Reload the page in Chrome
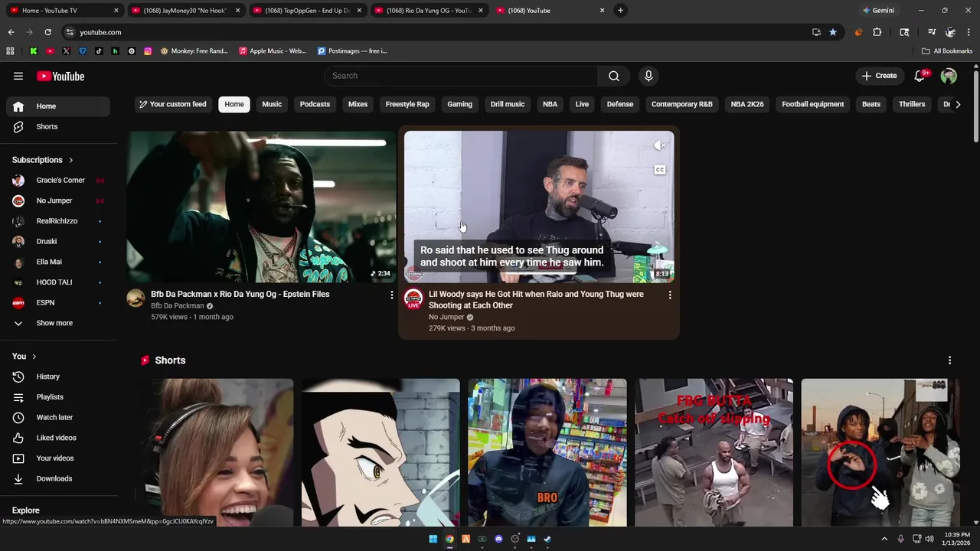980x551 pixels. [x=47, y=32]
